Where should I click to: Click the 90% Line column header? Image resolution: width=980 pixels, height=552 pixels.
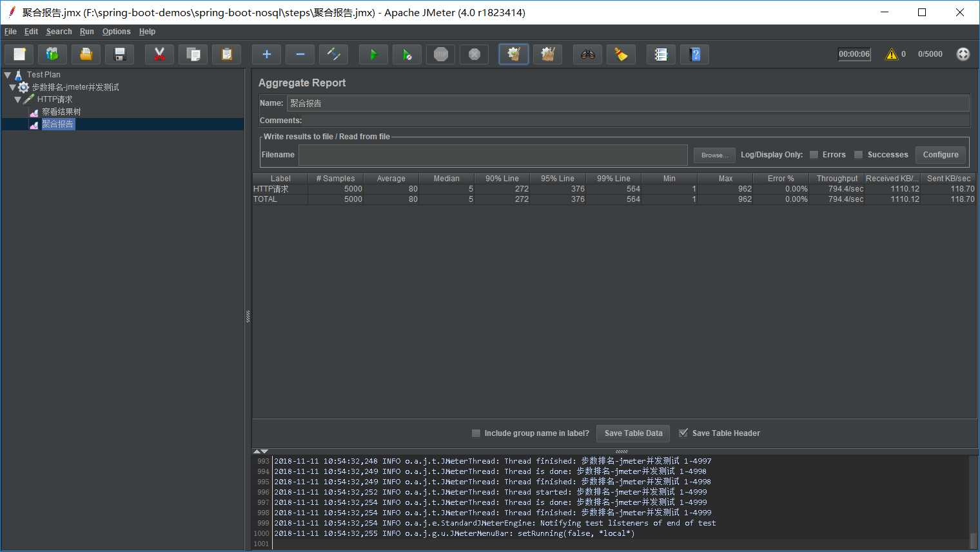[502, 179]
